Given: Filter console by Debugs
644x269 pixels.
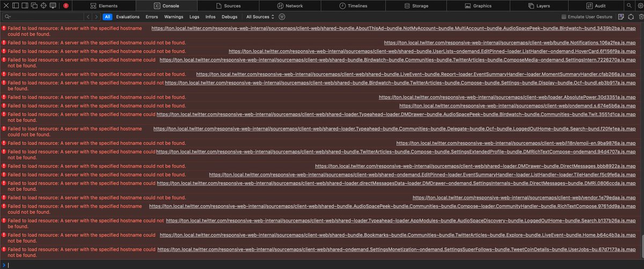Looking at the screenshot, I should 229,17.
